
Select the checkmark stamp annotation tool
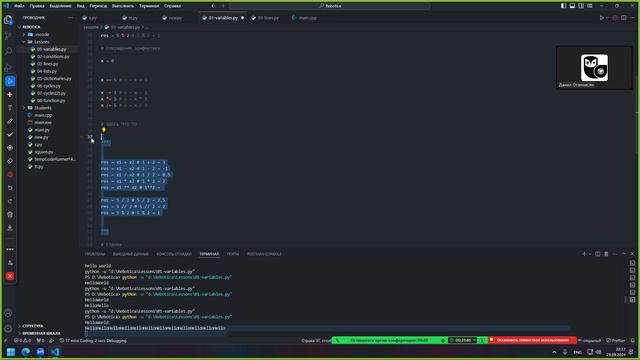(10, 134)
